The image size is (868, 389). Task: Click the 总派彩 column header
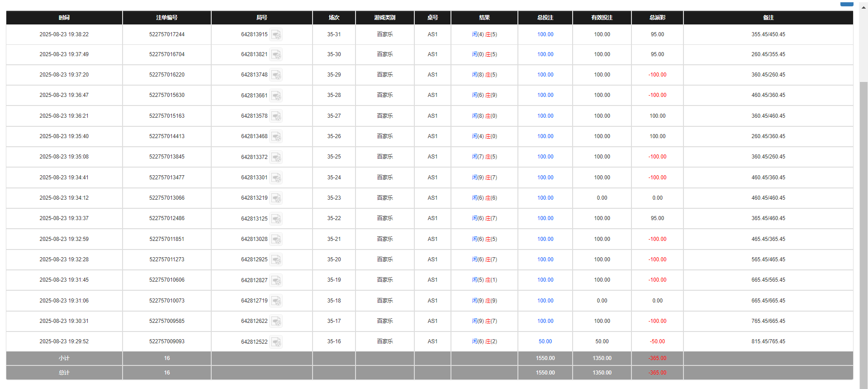click(x=657, y=18)
